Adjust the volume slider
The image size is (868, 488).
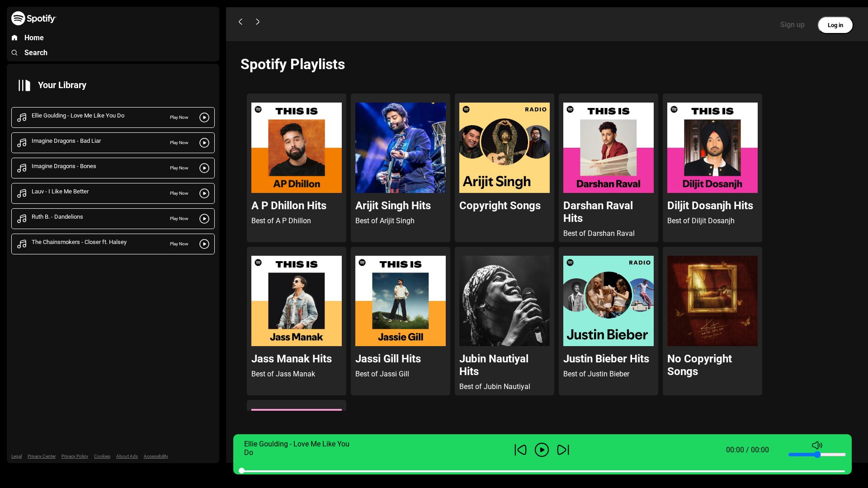click(817, 455)
